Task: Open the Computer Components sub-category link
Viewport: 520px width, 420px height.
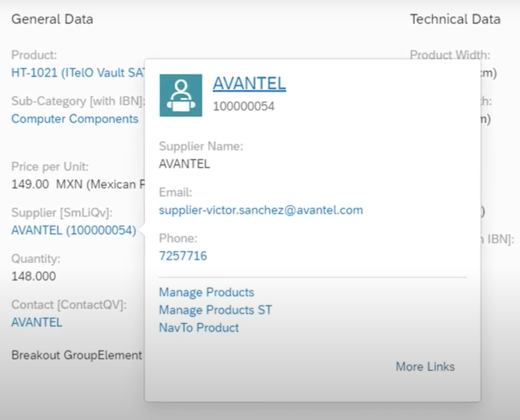Action: (75, 119)
